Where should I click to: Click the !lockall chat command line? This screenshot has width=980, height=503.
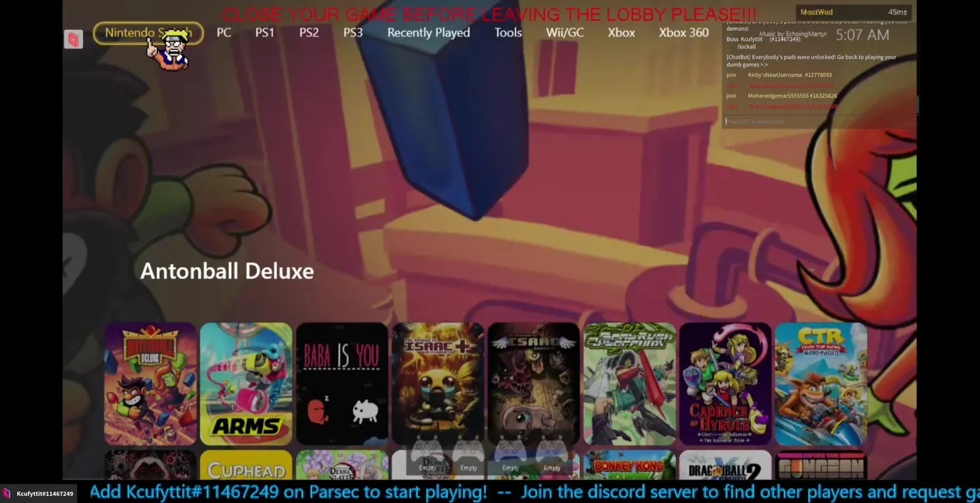(x=746, y=47)
